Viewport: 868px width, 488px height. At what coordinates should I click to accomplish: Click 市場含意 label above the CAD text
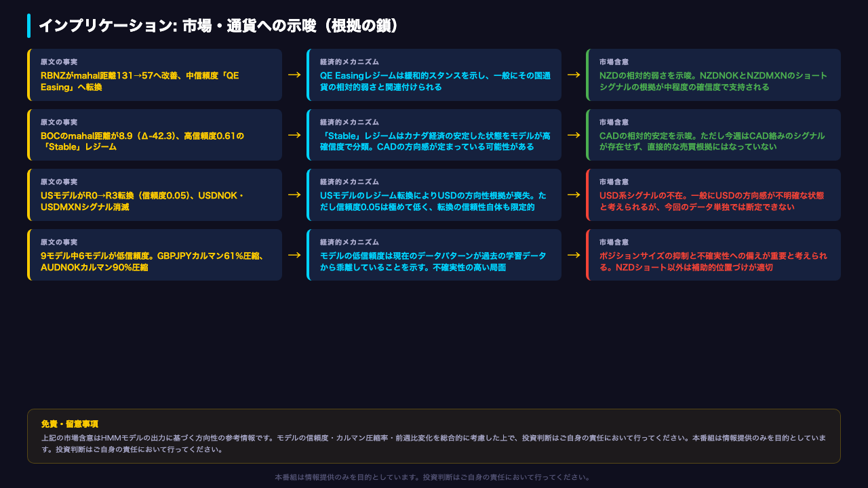tap(614, 123)
